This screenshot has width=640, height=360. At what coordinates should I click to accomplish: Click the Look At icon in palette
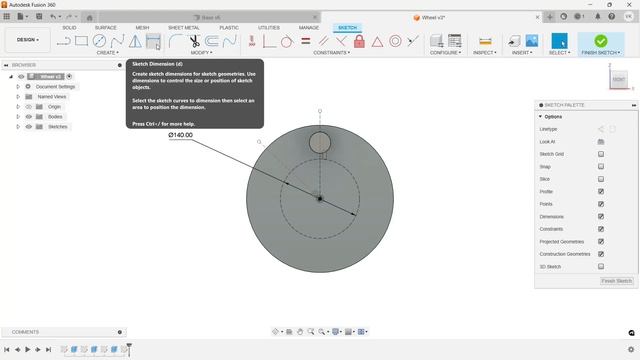pyautogui.click(x=601, y=142)
